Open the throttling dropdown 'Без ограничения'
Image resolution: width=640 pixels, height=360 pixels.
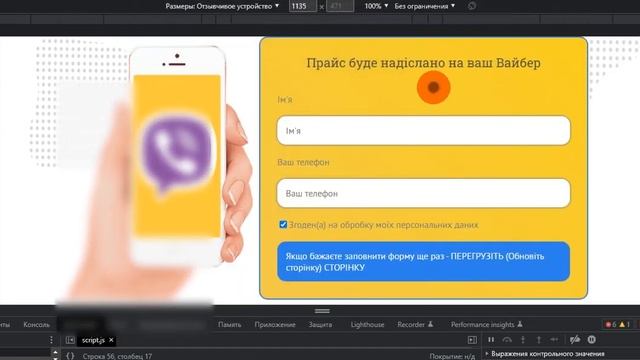(x=424, y=6)
